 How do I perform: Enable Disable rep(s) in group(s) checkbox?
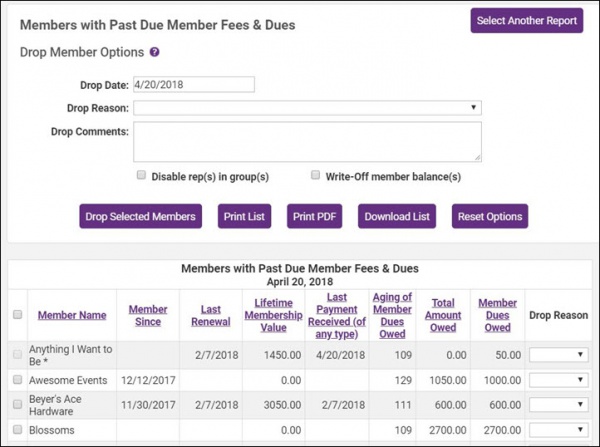click(142, 175)
